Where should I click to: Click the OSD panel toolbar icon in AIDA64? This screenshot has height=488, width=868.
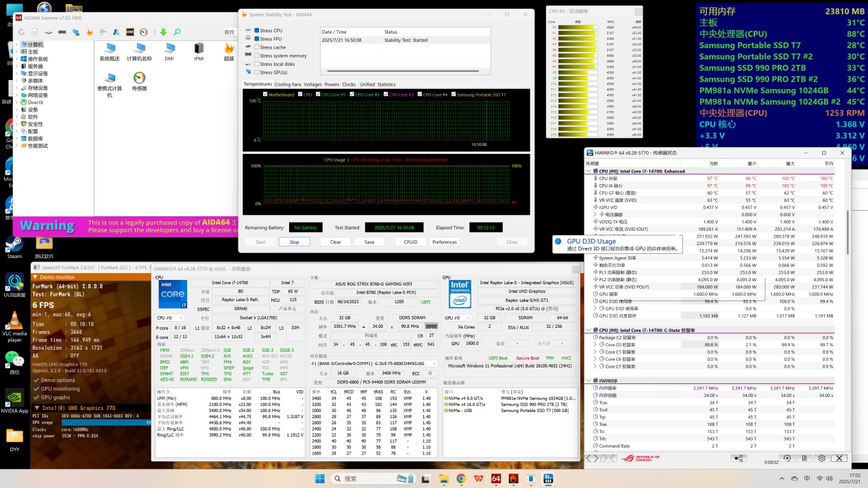(x=130, y=31)
